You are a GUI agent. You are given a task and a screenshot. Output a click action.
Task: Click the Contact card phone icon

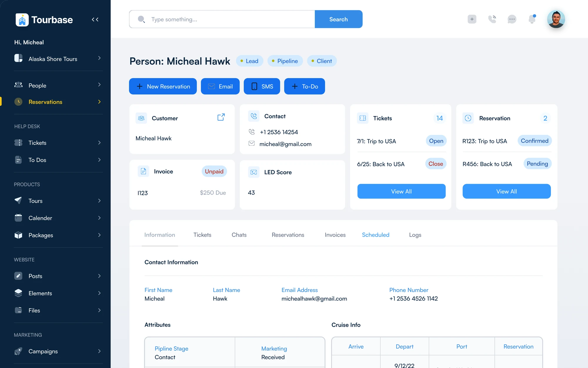[x=254, y=116]
